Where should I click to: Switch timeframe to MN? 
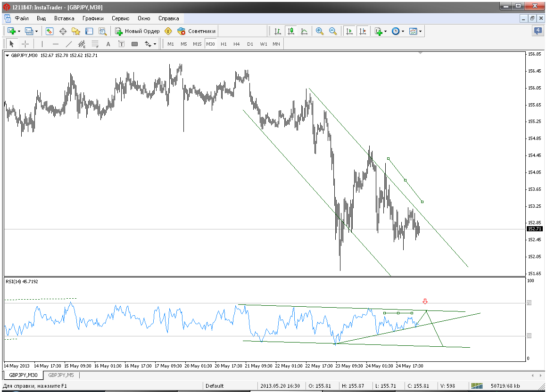(x=276, y=44)
